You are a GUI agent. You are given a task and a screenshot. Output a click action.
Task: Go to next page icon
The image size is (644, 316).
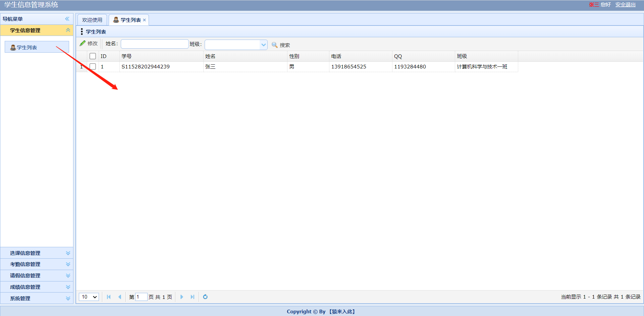click(x=182, y=297)
